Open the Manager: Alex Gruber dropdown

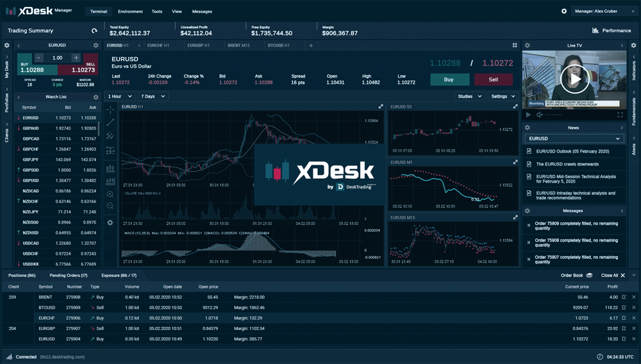604,11
